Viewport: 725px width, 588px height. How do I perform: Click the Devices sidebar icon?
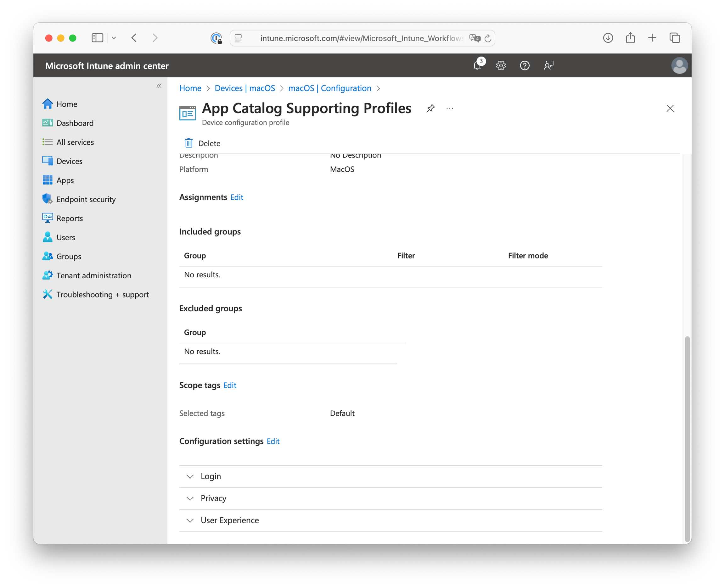click(48, 161)
